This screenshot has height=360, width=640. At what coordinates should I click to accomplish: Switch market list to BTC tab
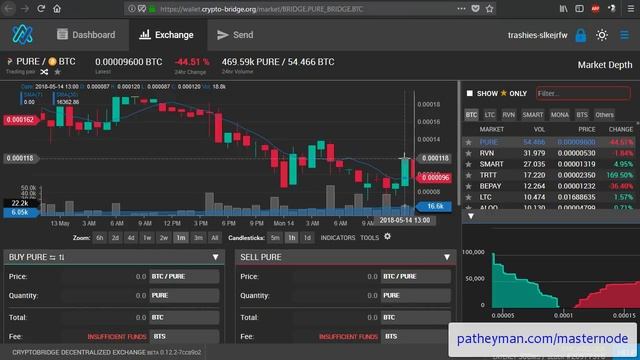click(471, 115)
